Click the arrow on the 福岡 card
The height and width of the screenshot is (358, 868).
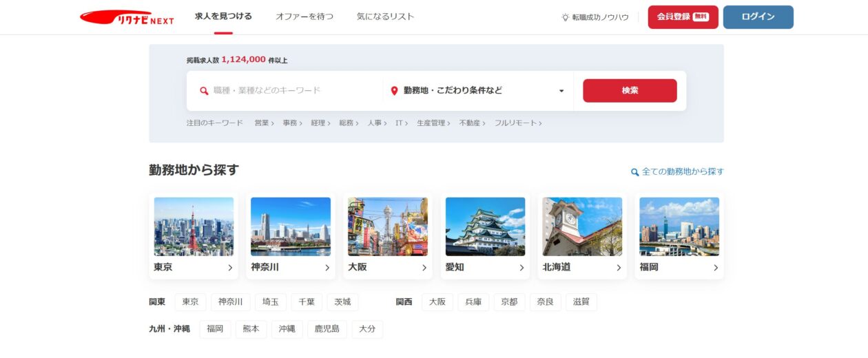point(716,268)
